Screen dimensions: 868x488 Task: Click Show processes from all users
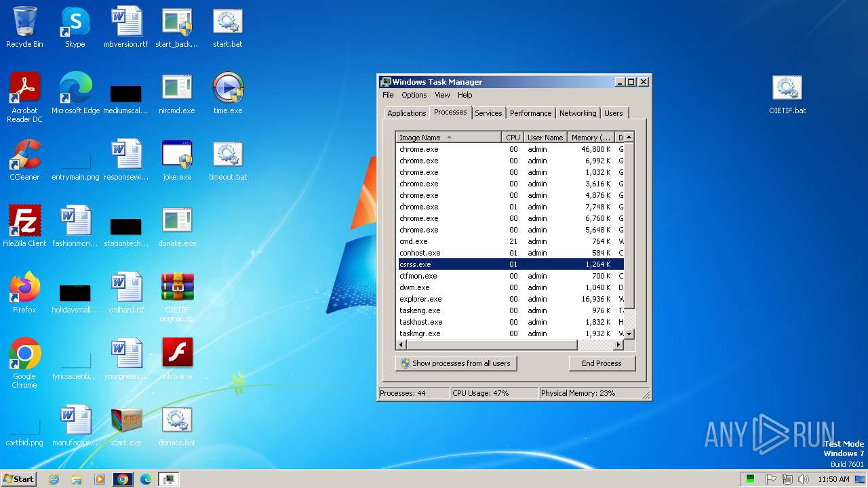pos(456,363)
